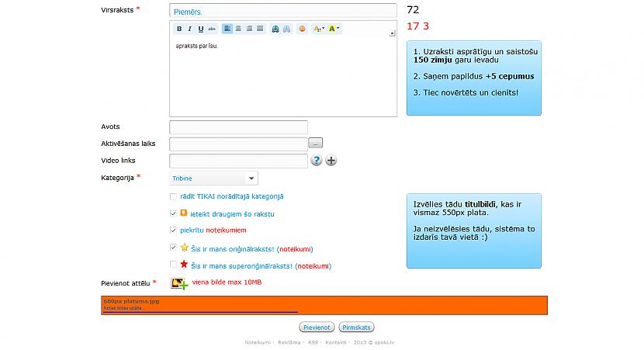Uncheck 'Šis ir mans oriģinālraksts' checkbox

173,248
